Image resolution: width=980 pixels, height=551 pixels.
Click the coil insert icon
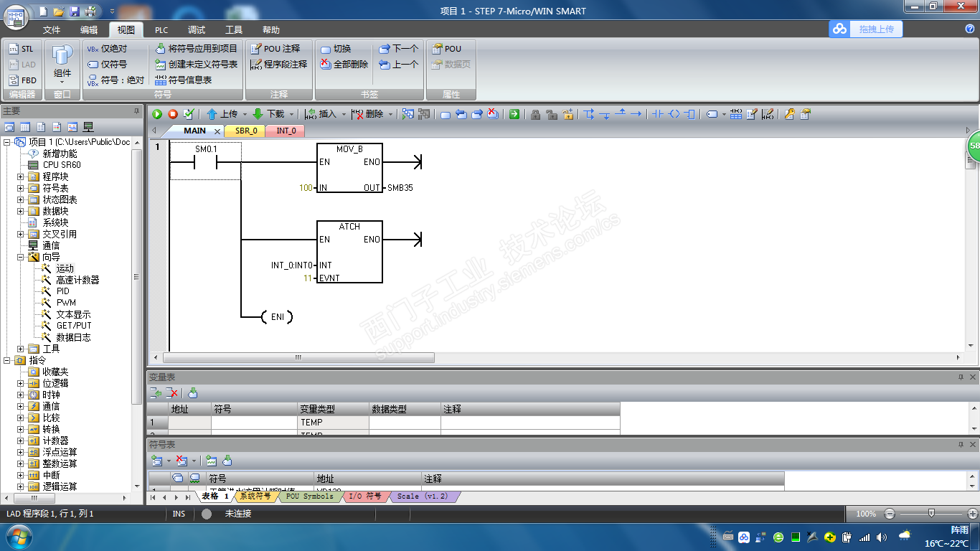pyautogui.click(x=674, y=114)
